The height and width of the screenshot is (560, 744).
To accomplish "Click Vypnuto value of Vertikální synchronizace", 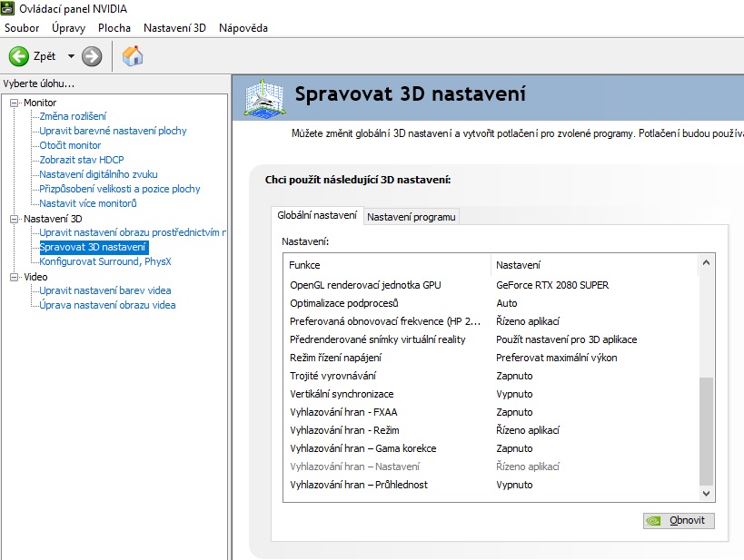I will tap(514, 394).
